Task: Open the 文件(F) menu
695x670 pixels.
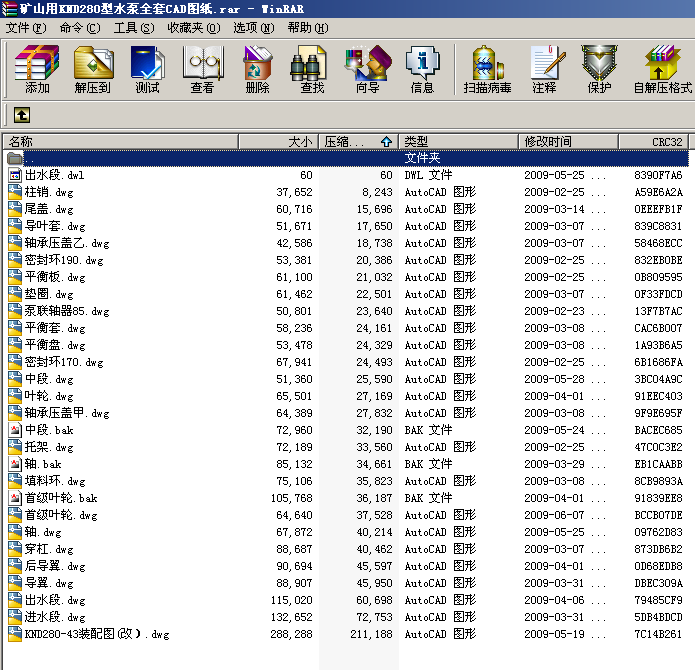Action: (x=26, y=28)
